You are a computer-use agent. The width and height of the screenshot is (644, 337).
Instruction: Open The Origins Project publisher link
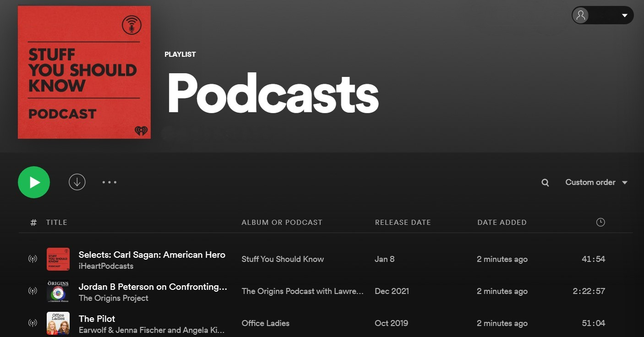(x=114, y=298)
